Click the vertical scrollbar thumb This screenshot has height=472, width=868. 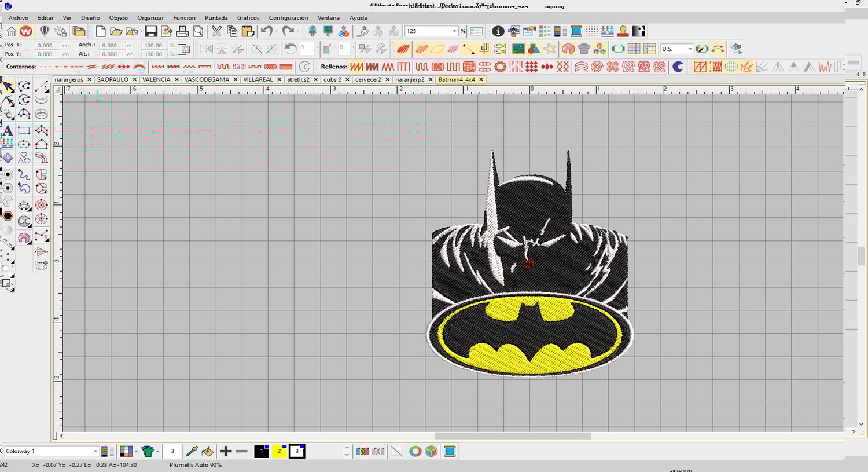click(861, 255)
